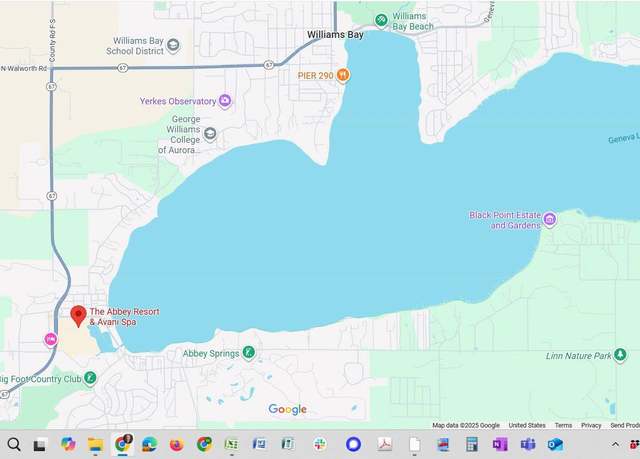
Task: Open Microsoft Teams from the taskbar
Action: 528,444
